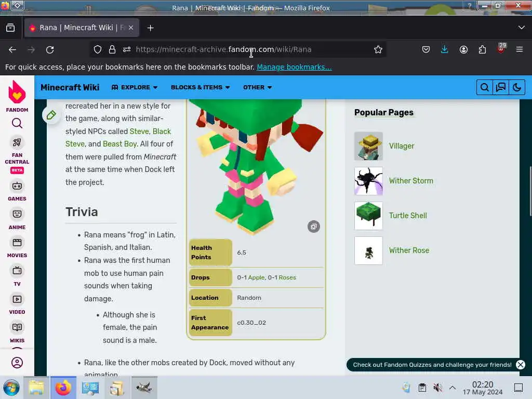532x399 pixels.
Task: List all tabs dropdown arrow
Action: 522,28
